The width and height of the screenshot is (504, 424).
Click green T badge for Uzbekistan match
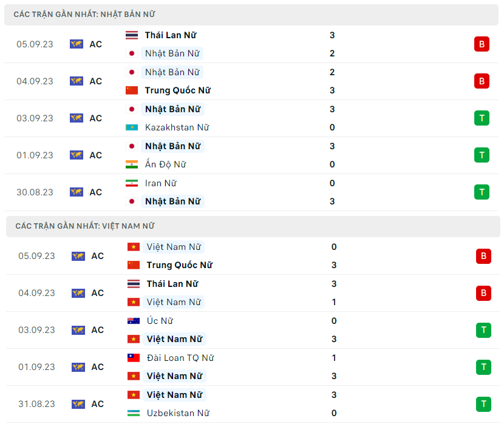coord(483,404)
